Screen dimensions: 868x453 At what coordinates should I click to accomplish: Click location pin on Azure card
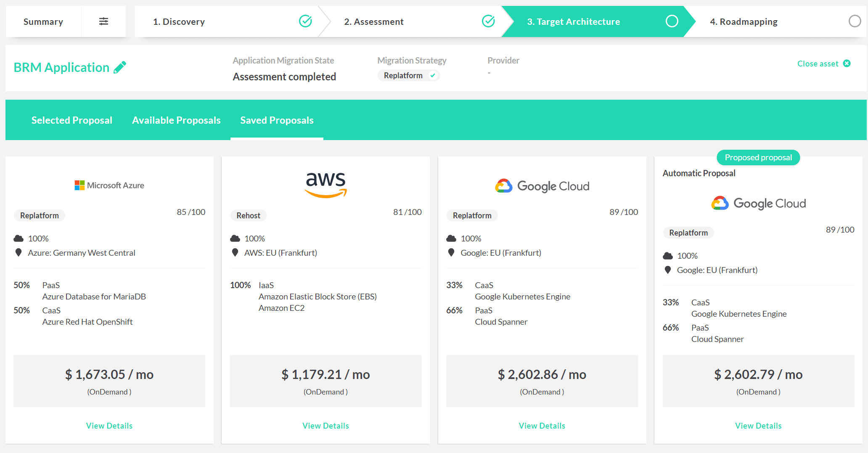[19, 252]
